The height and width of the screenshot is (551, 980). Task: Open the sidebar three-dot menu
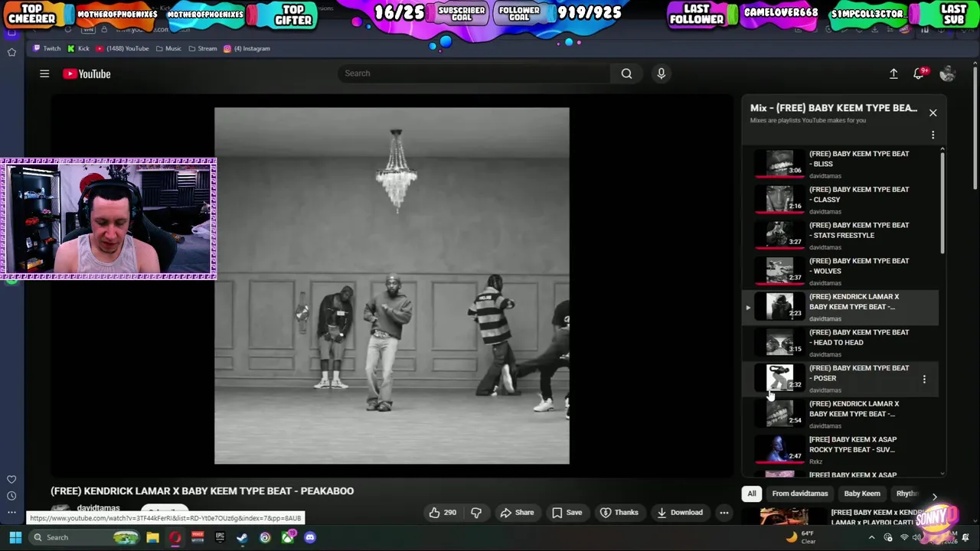[x=11, y=512]
